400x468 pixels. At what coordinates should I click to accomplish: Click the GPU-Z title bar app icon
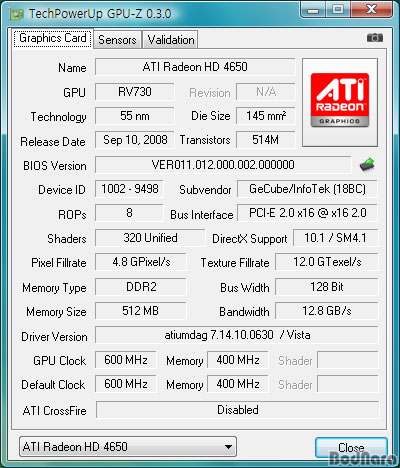point(17,14)
